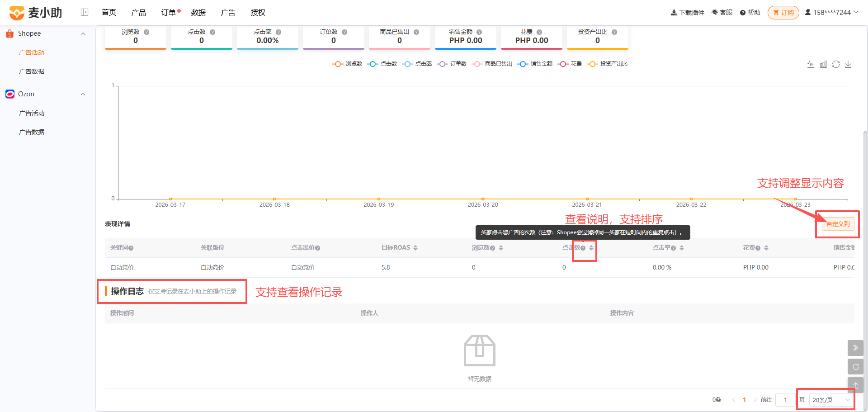Click help icon in 关键词 column header
This screenshot has height=412, width=868.
(x=131, y=248)
